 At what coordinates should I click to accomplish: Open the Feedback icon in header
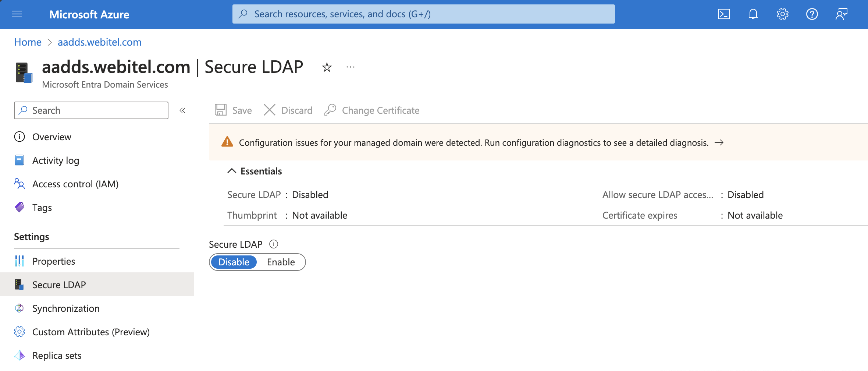[841, 14]
